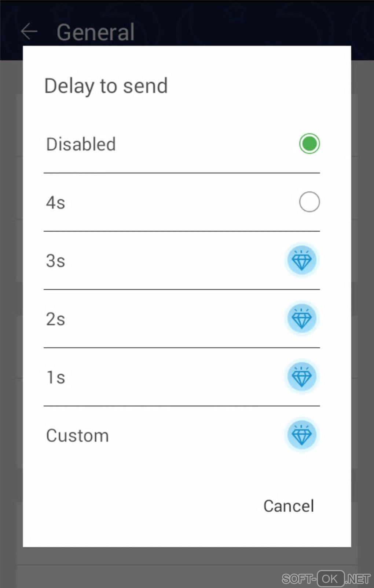Viewport: 374px width, 588px height.
Task: Pick the 1s delay option label
Action: tap(56, 378)
